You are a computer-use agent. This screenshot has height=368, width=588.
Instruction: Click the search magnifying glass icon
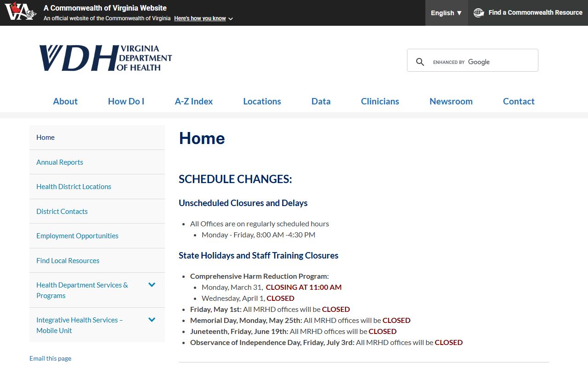pos(420,62)
